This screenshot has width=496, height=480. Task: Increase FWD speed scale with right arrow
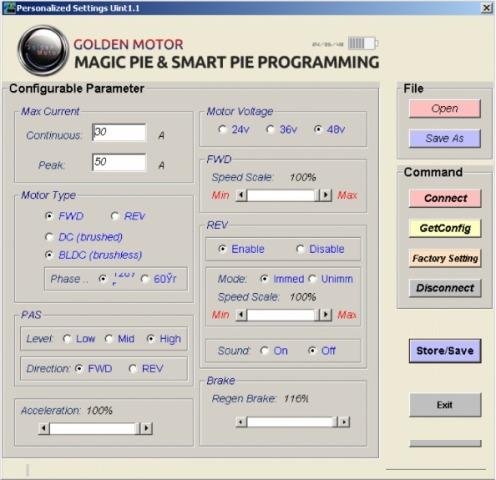326,195
